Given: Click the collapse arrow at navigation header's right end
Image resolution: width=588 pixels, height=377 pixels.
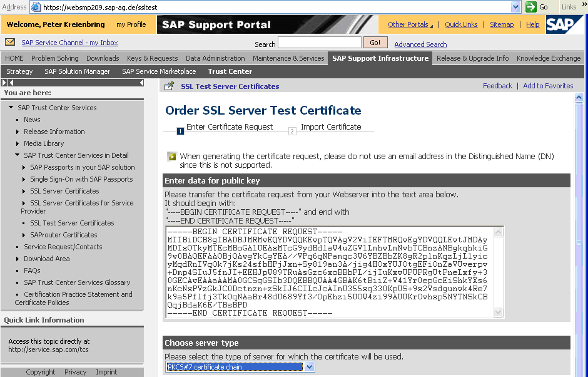Looking at the screenshot, I should point(142,83).
